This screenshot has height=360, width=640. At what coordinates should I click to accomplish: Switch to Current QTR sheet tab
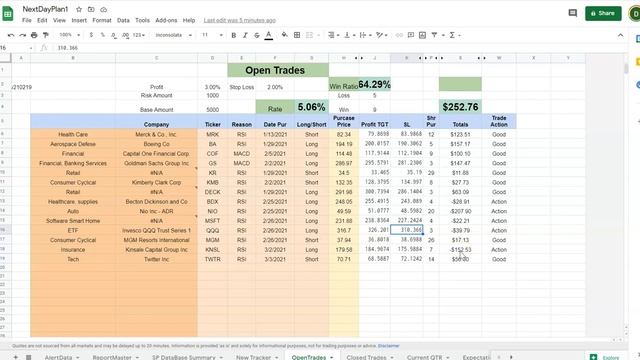pyautogui.click(x=428, y=357)
